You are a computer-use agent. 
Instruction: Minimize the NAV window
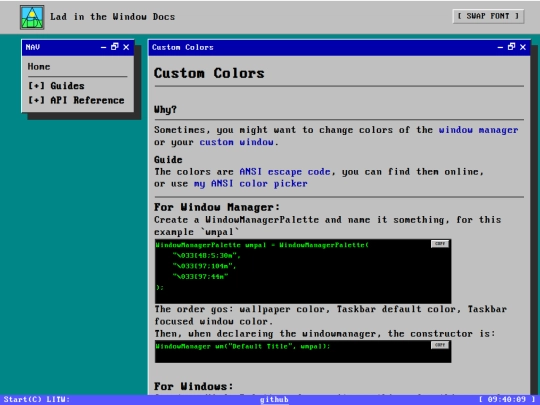click(103, 47)
